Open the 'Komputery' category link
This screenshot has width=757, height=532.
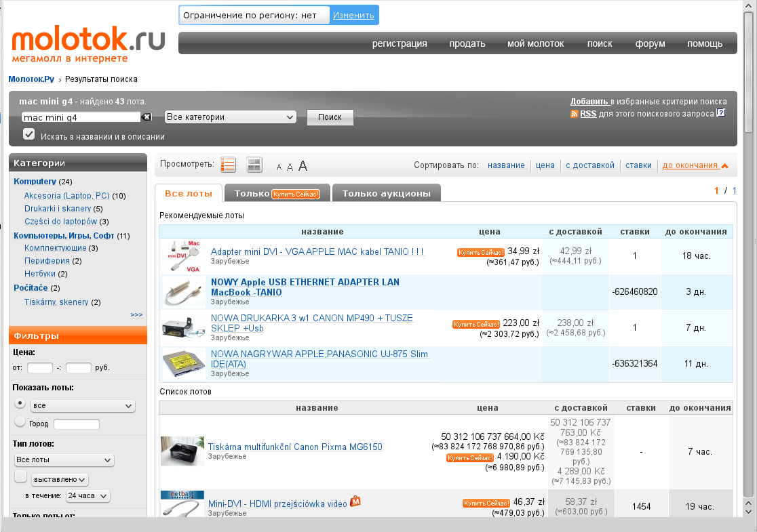tap(35, 182)
